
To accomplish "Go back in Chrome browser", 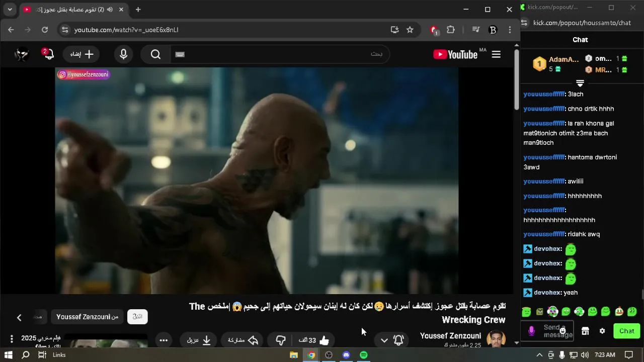I will (11, 30).
